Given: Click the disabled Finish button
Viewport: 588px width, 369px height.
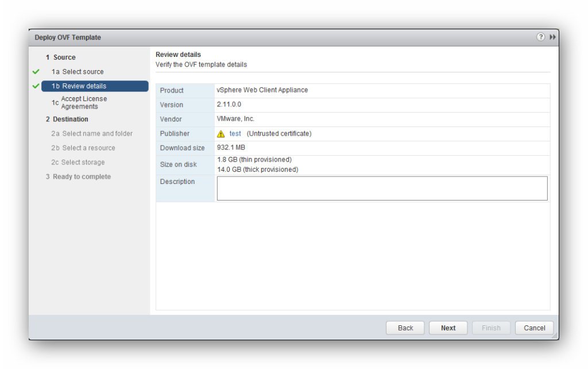Looking at the screenshot, I should [x=491, y=328].
